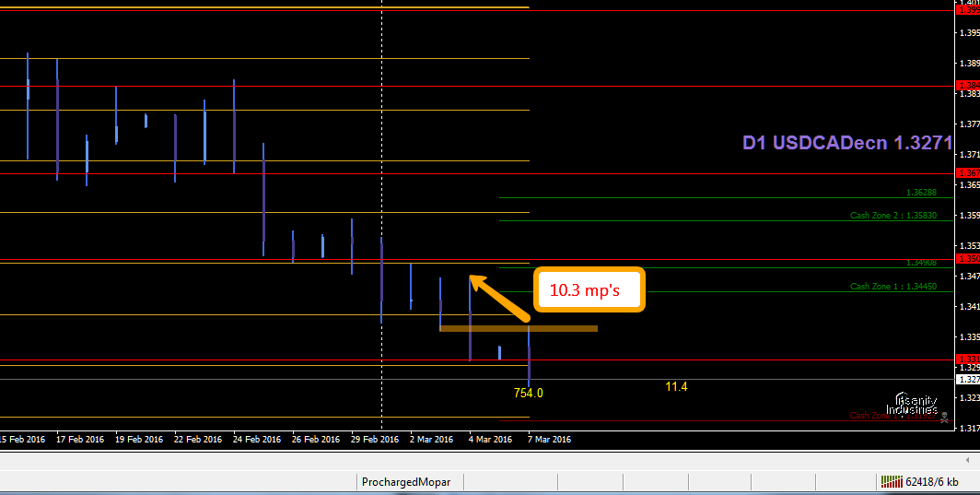The width and height of the screenshot is (980, 495).
Task: Select the green "1.36288" level label
Action: (x=921, y=193)
